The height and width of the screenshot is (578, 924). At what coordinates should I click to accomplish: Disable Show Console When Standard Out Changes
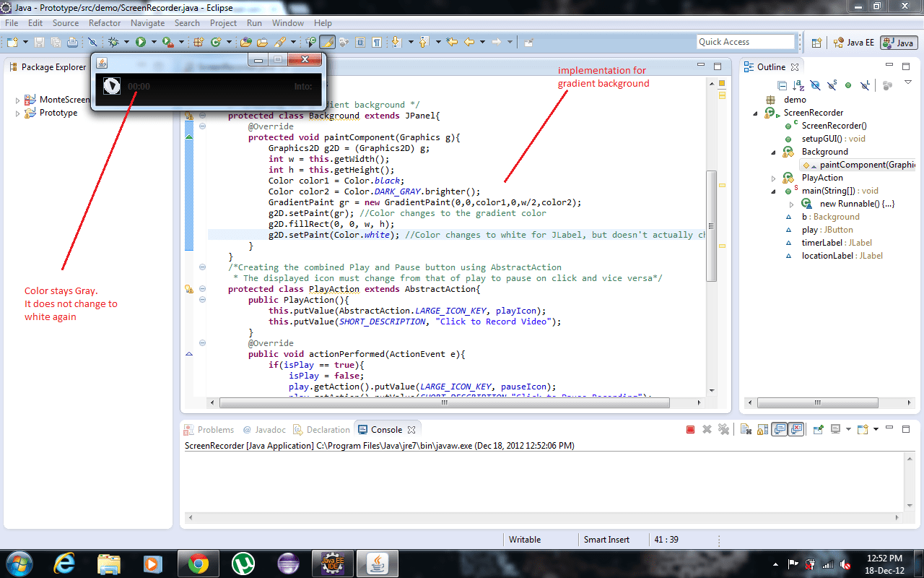tap(780, 428)
